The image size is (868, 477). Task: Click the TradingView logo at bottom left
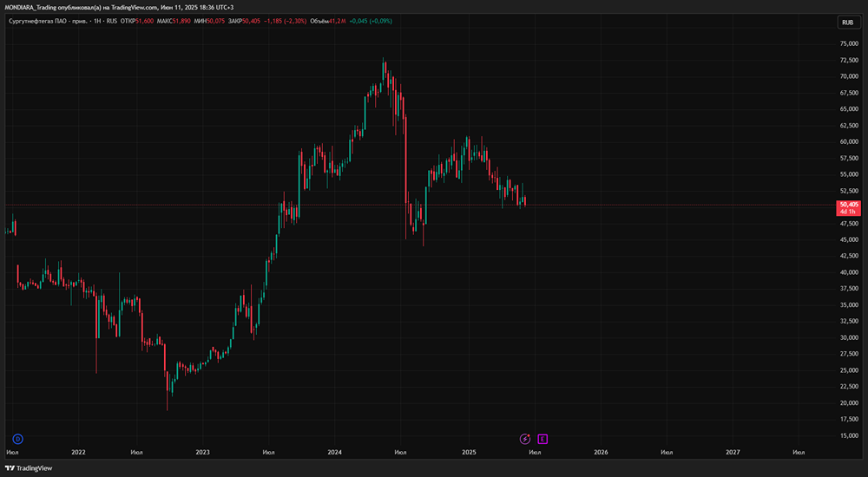[29, 468]
